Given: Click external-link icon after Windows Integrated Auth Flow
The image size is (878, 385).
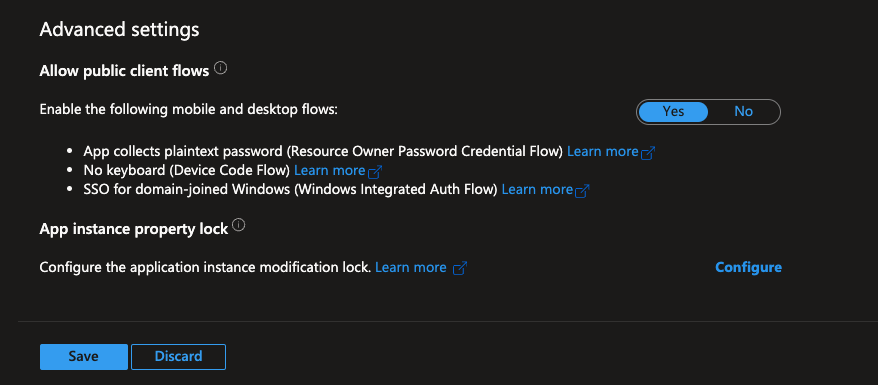Looking at the screenshot, I should [x=583, y=191].
